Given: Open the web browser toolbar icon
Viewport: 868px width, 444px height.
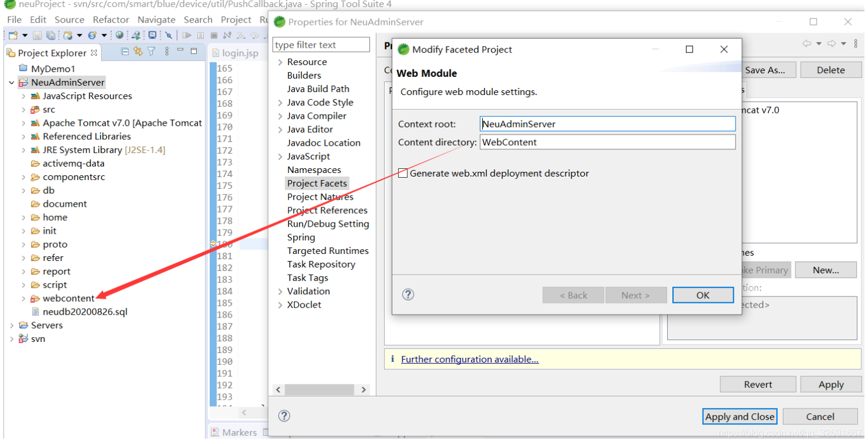Looking at the screenshot, I should point(119,35).
